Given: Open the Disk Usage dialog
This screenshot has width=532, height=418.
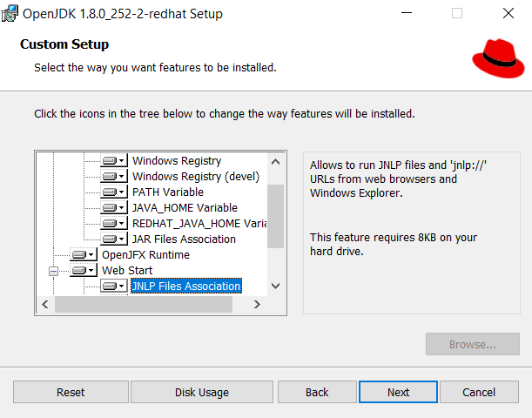Looking at the screenshot, I should (x=202, y=392).
